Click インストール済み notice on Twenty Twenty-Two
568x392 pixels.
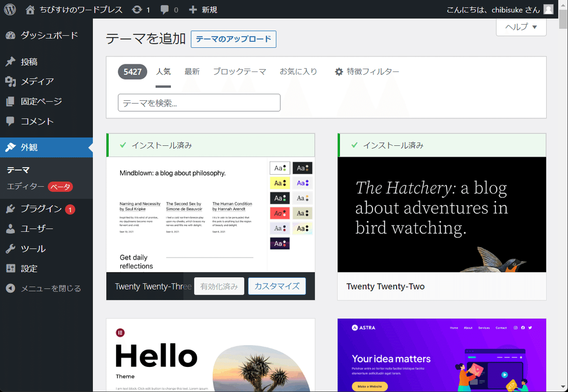click(442, 145)
